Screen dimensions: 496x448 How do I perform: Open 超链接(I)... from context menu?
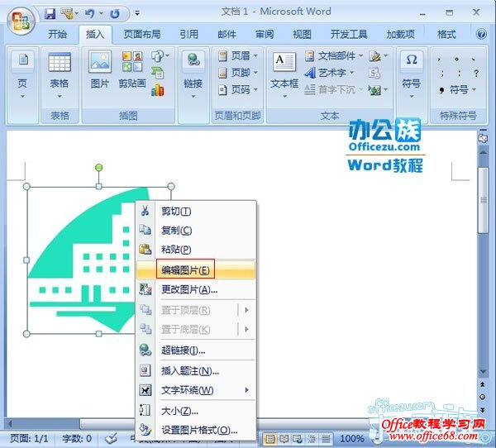pyautogui.click(x=195, y=350)
